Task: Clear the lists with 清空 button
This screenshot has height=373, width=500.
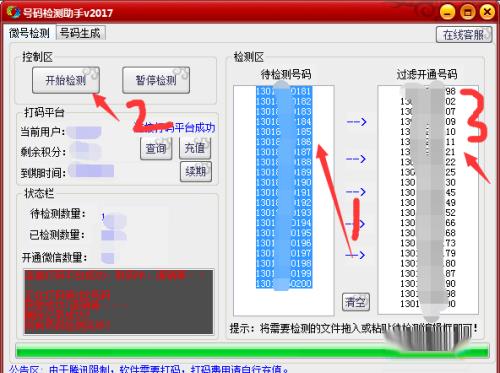Action: (356, 302)
